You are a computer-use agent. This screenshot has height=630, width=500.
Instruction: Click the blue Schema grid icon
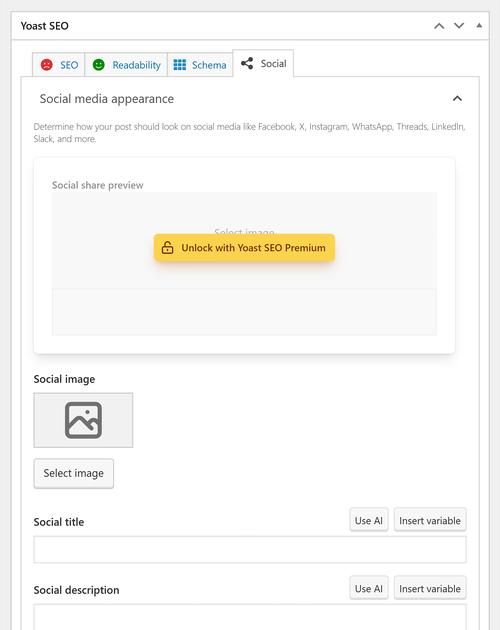pos(180,65)
